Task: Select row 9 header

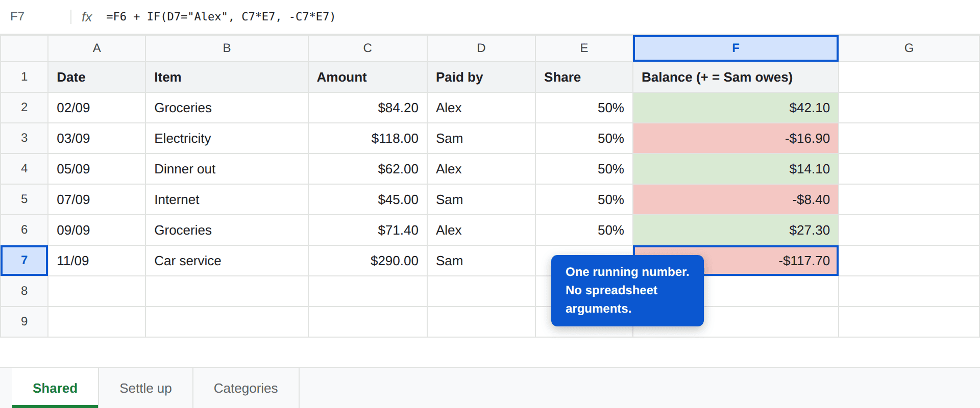Action: pyautogui.click(x=24, y=322)
